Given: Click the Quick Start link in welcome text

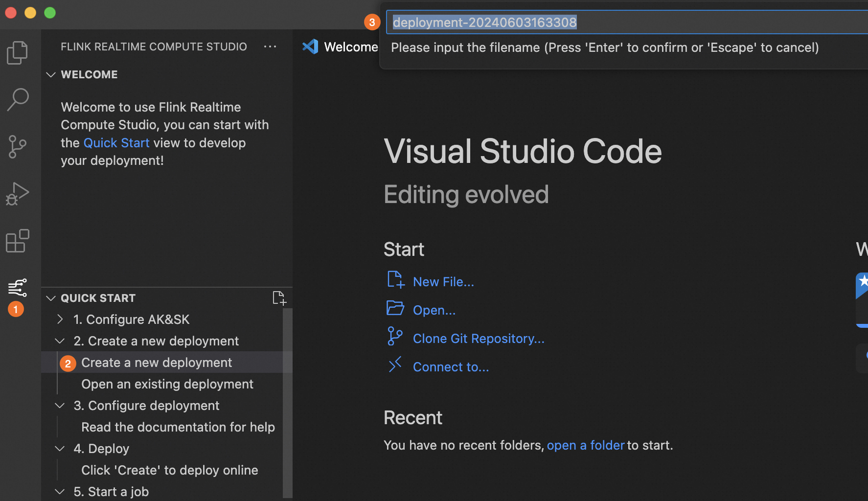Looking at the screenshot, I should point(116,143).
